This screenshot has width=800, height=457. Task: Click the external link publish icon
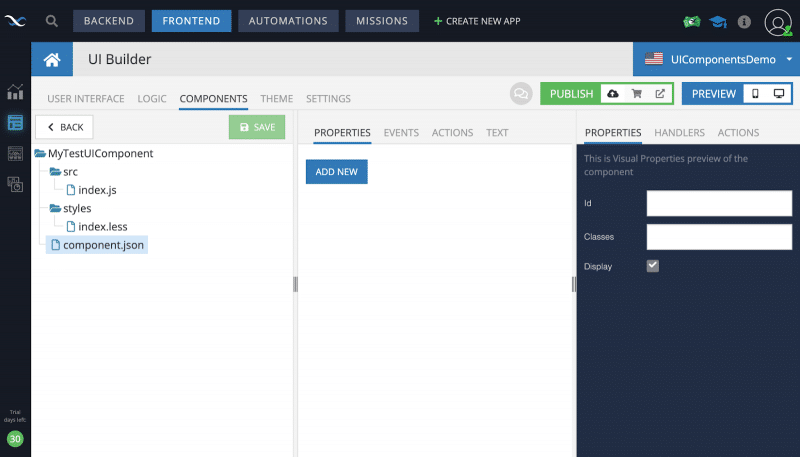(660, 94)
